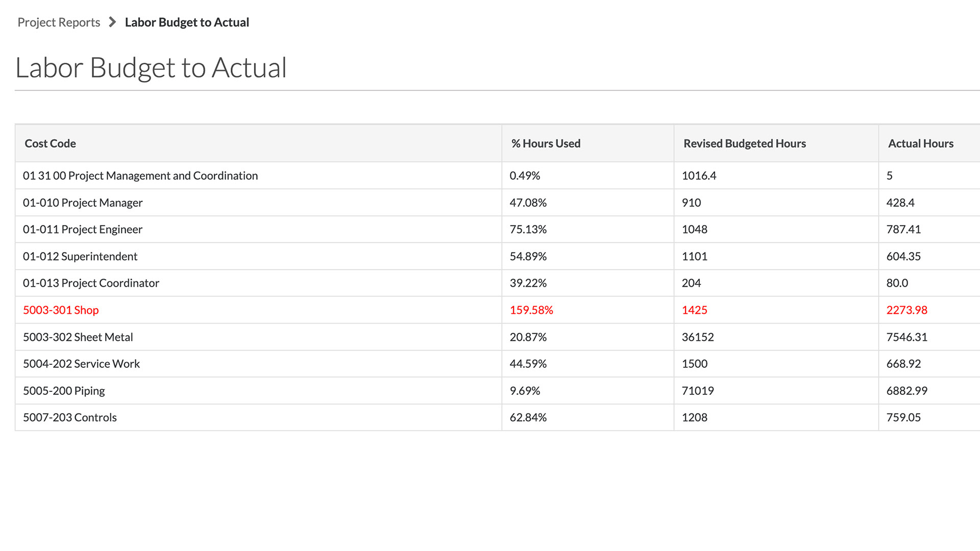Open the 5003-301 Shop cost code row

61,310
